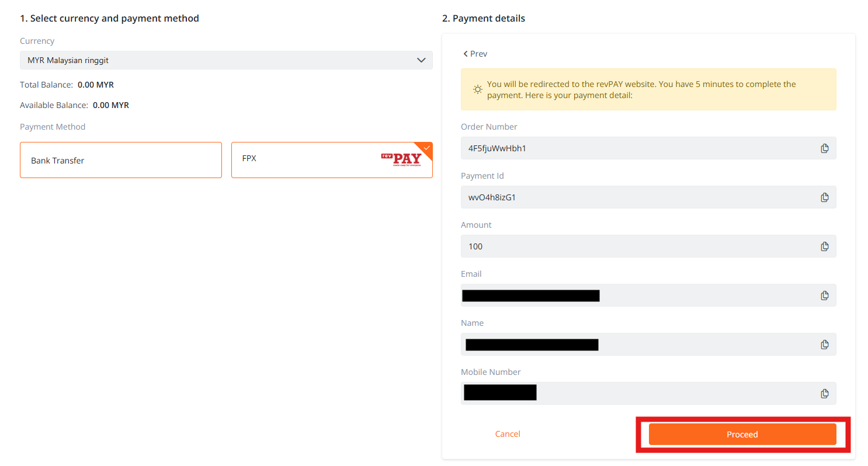Copy the Name field value
The image size is (868, 466).
tap(824, 345)
